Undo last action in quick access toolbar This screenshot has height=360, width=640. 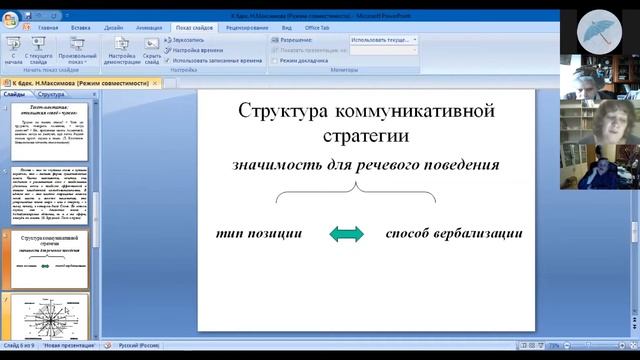[x=40, y=16]
